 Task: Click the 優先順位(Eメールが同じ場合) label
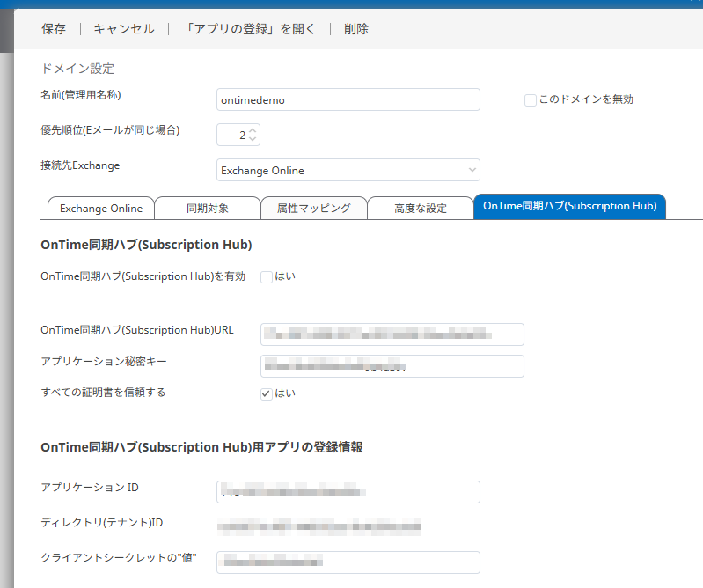[x=110, y=130]
